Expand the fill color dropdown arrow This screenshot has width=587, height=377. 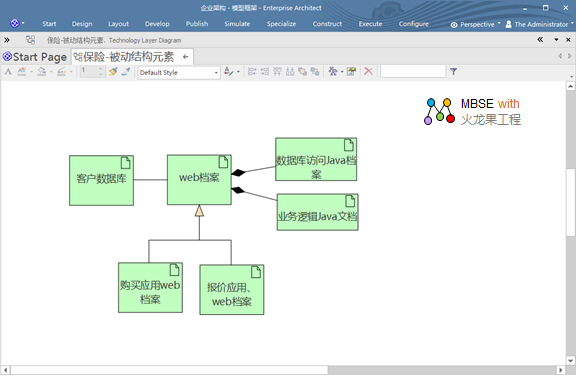pos(51,72)
